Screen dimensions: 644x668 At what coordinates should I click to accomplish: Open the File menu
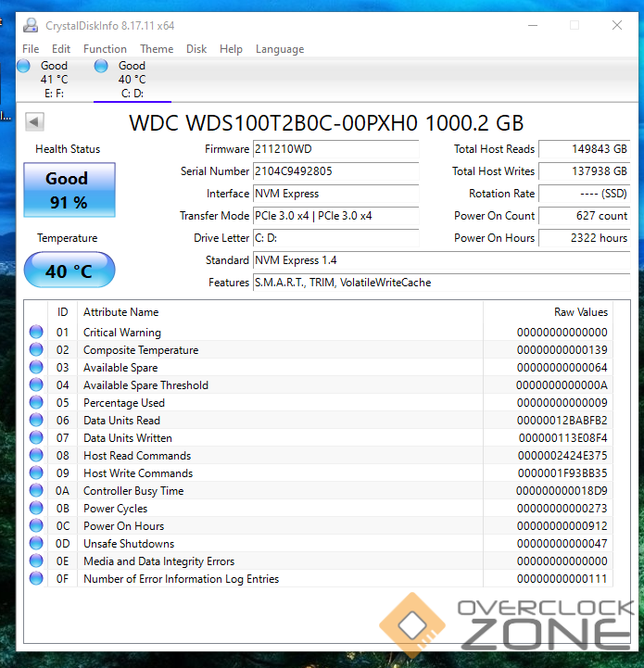31,49
